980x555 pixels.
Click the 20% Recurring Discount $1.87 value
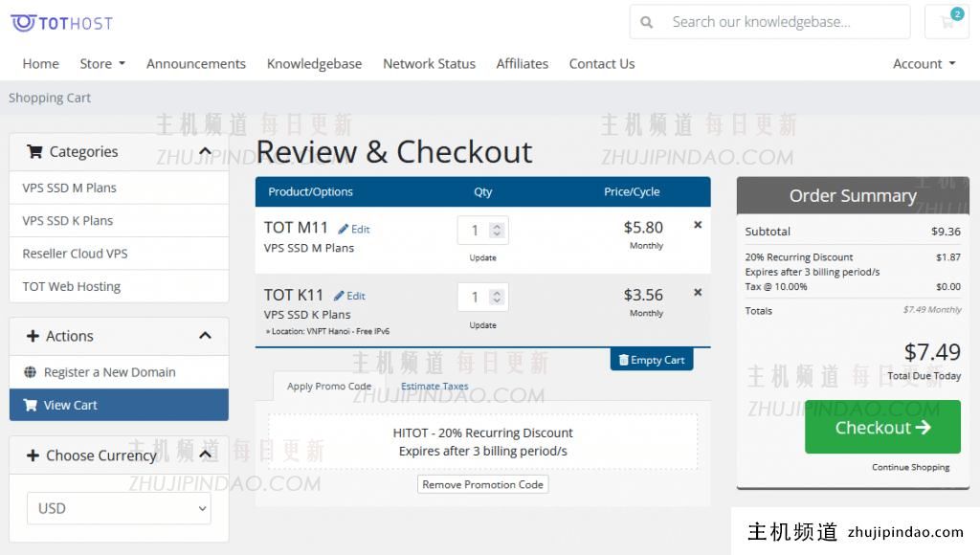click(948, 257)
